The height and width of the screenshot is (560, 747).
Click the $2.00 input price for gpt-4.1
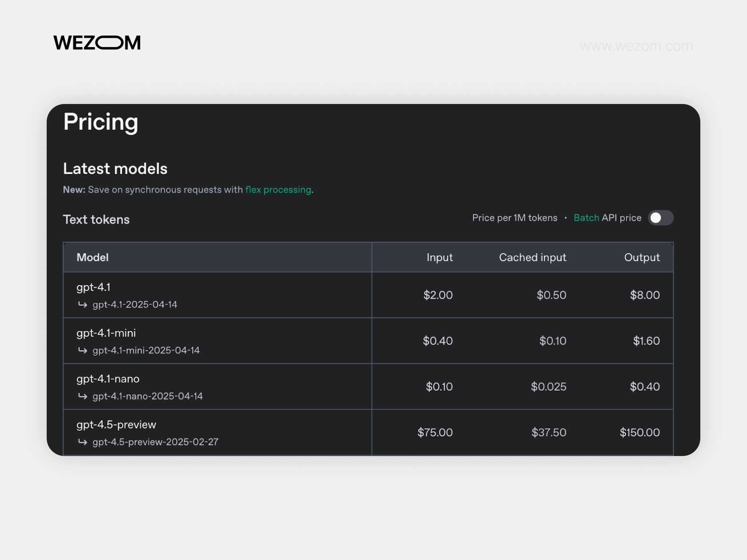(438, 295)
